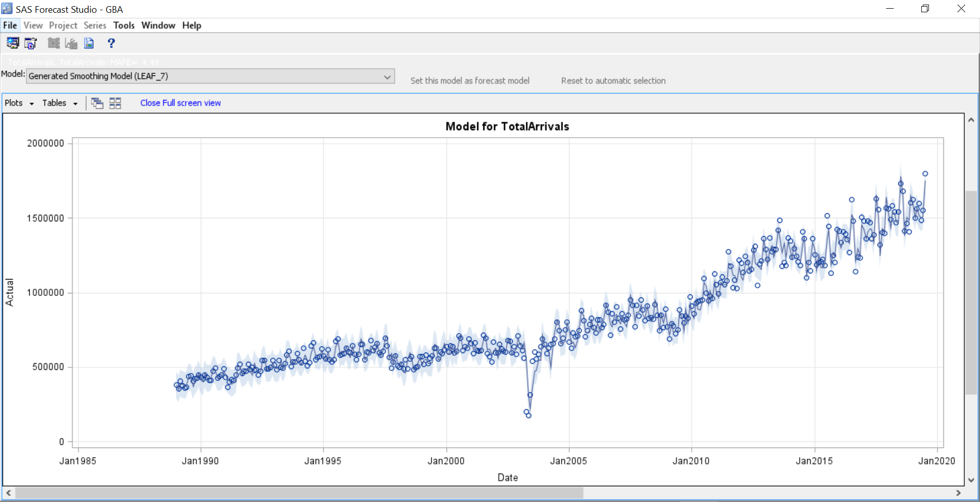Click the greyed hierarchy settings toolbar icon
980x502 pixels.
point(54,43)
